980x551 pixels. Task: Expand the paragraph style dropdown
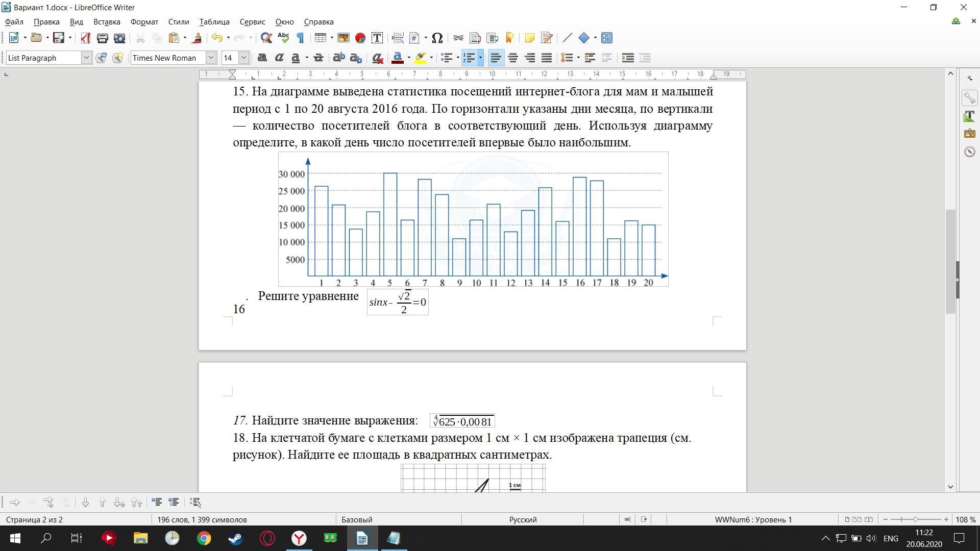(86, 58)
